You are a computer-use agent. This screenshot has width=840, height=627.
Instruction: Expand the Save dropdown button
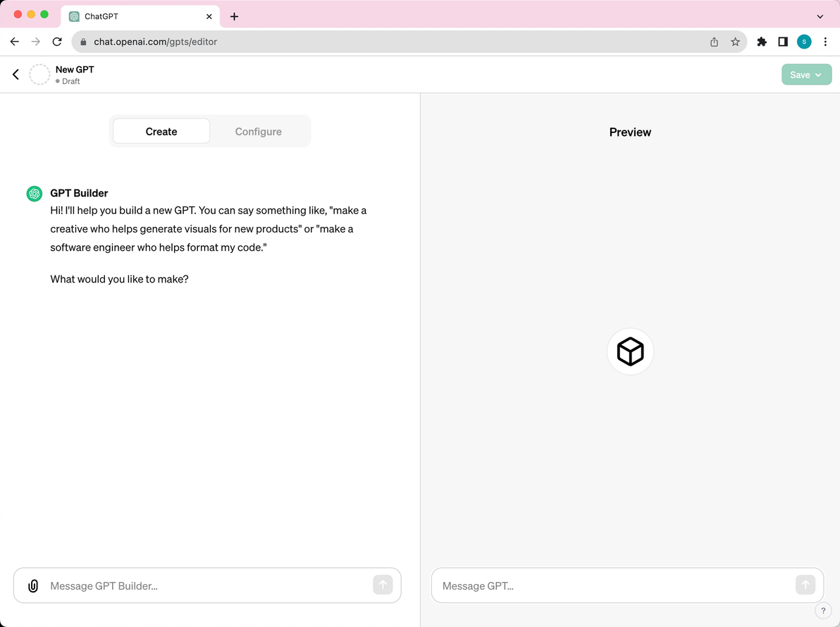coord(806,75)
